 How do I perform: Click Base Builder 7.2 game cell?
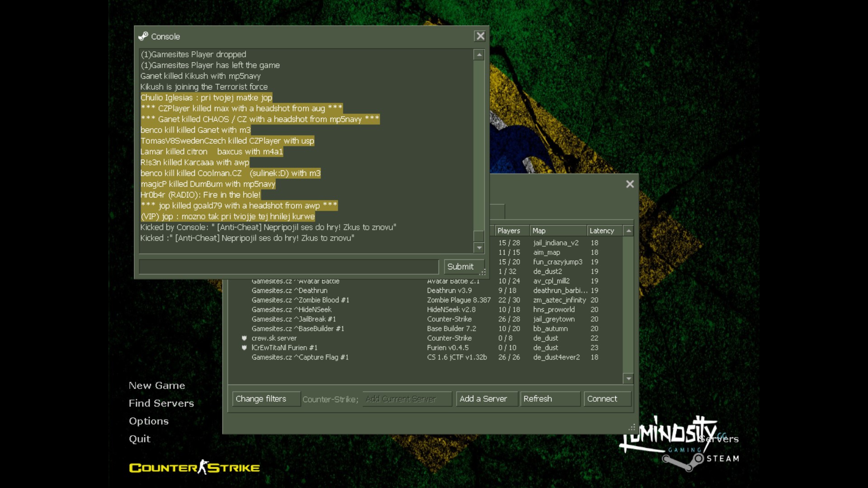click(452, 328)
